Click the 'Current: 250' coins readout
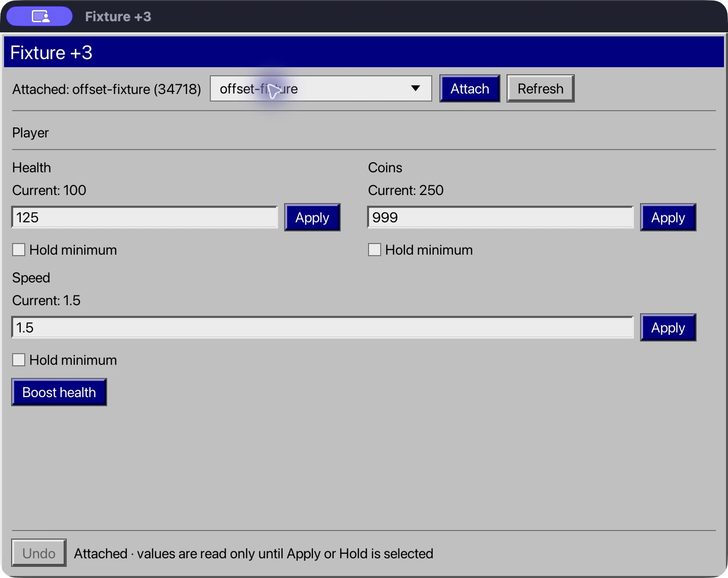Viewport: 728px width, 578px height. [x=405, y=190]
